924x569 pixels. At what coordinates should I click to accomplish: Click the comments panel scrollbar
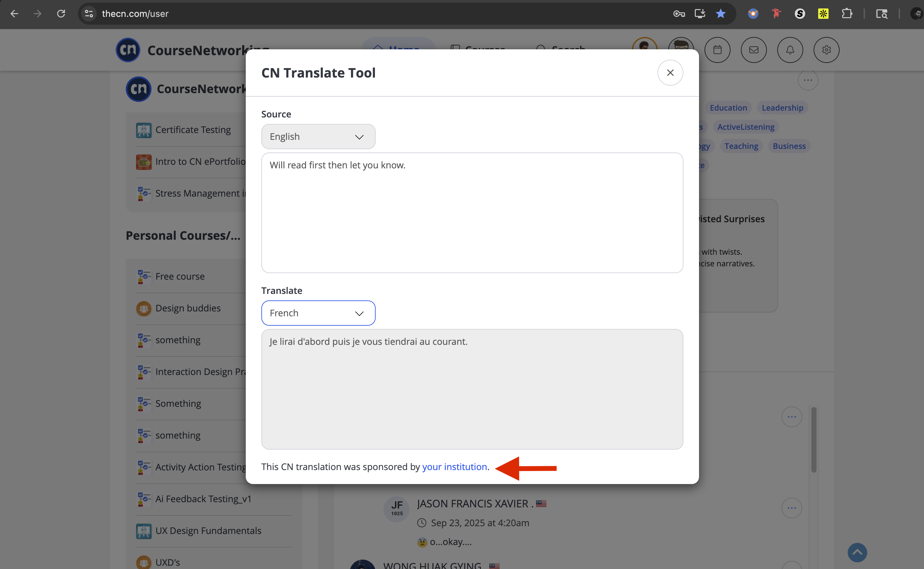[814, 440]
